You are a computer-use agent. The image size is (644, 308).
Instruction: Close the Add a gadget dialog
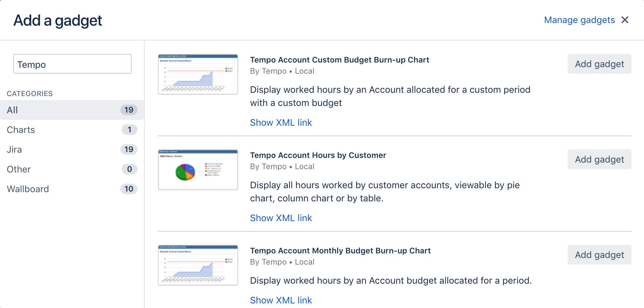tap(625, 20)
